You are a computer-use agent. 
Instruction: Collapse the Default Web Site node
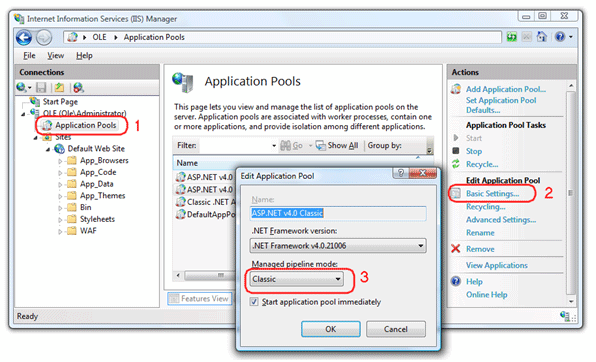48,149
